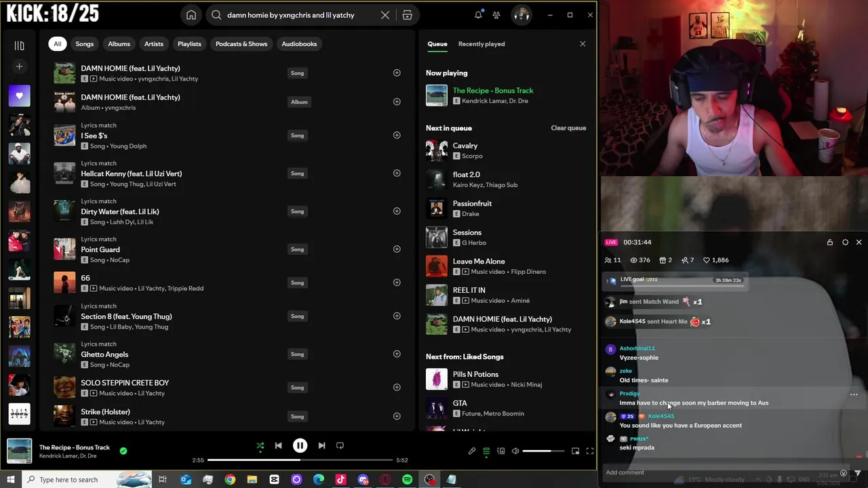
Task: Add Hellcat Kenny to Liked Songs
Action: coord(397,173)
